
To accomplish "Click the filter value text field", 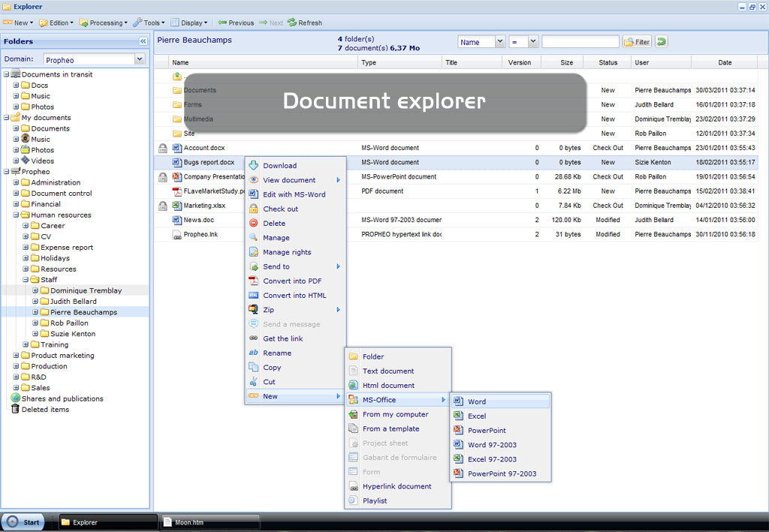I will tap(581, 42).
